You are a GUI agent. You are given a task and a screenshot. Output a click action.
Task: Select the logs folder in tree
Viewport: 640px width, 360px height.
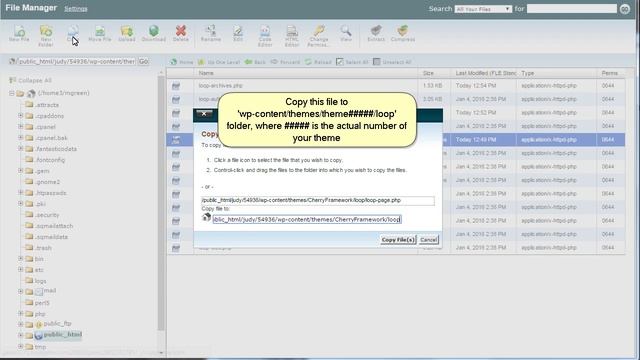[40, 281]
